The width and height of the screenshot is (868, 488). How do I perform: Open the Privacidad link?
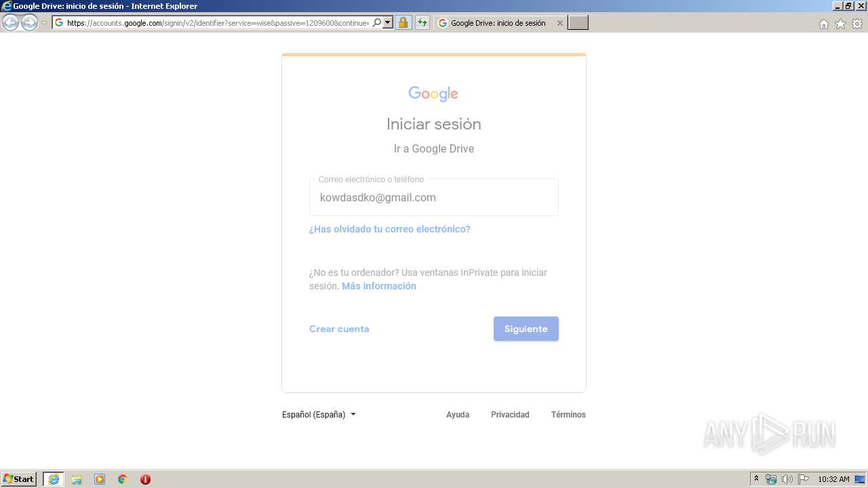coord(510,415)
